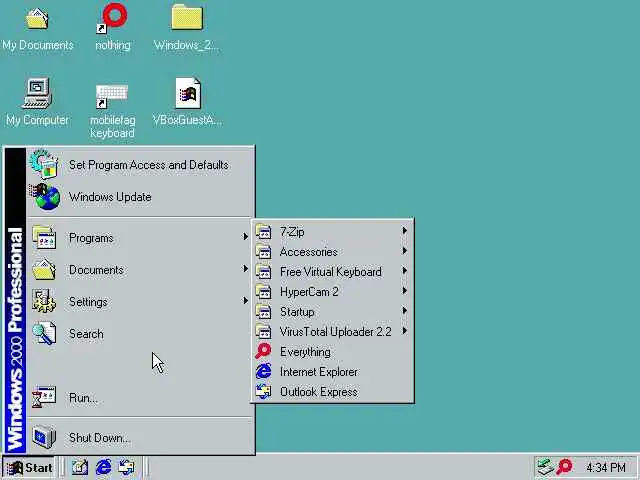Click the HyperCam 2 folder icon

click(263, 291)
